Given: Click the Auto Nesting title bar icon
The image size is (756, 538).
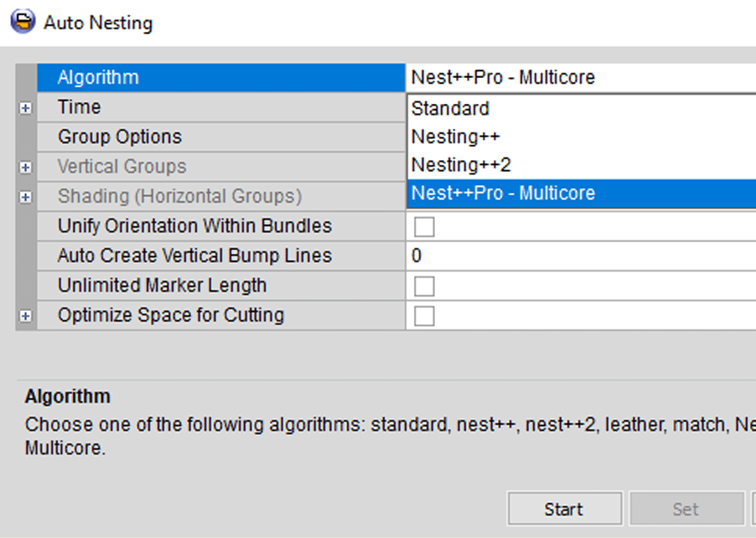Looking at the screenshot, I should click(x=23, y=22).
